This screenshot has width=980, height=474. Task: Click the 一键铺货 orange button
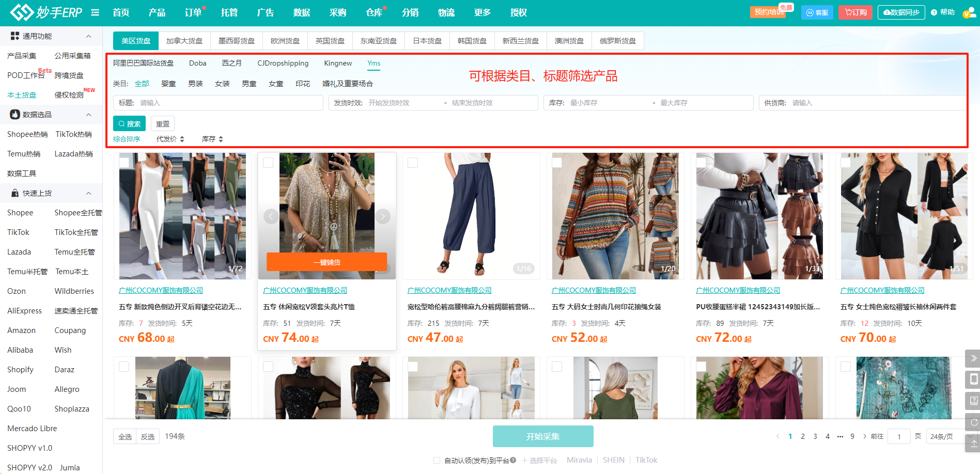327,262
